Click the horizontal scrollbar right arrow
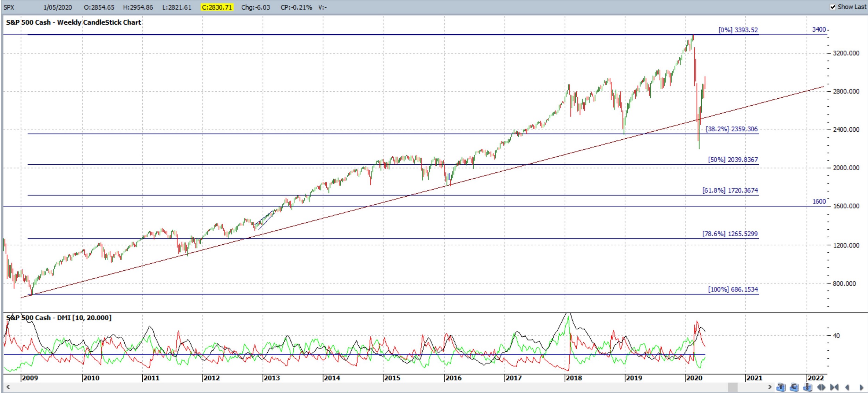Image resolution: width=868 pixels, height=393 pixels. pyautogui.click(x=770, y=387)
